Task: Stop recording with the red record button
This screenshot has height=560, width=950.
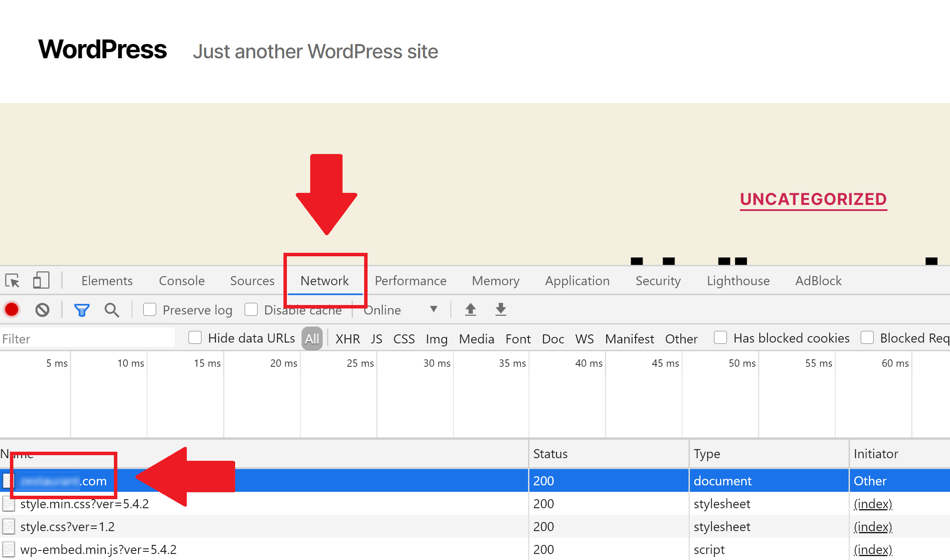Action: coord(12,310)
